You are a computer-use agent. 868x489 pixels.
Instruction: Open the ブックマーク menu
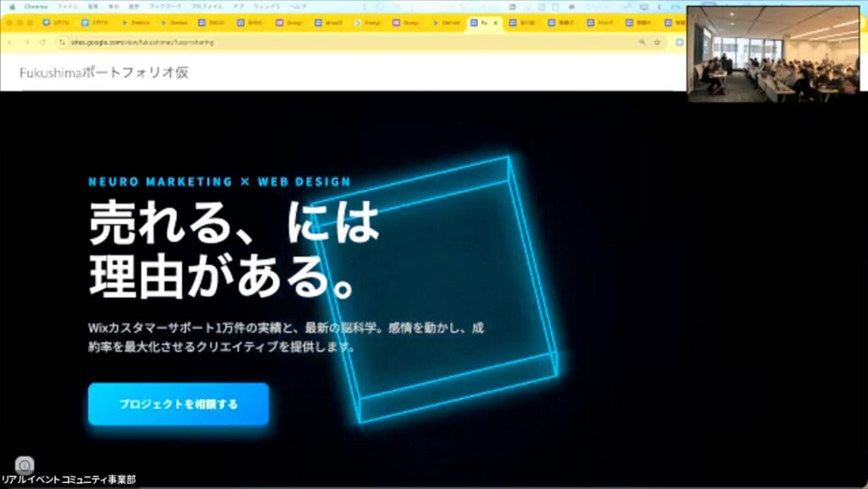[x=165, y=7]
